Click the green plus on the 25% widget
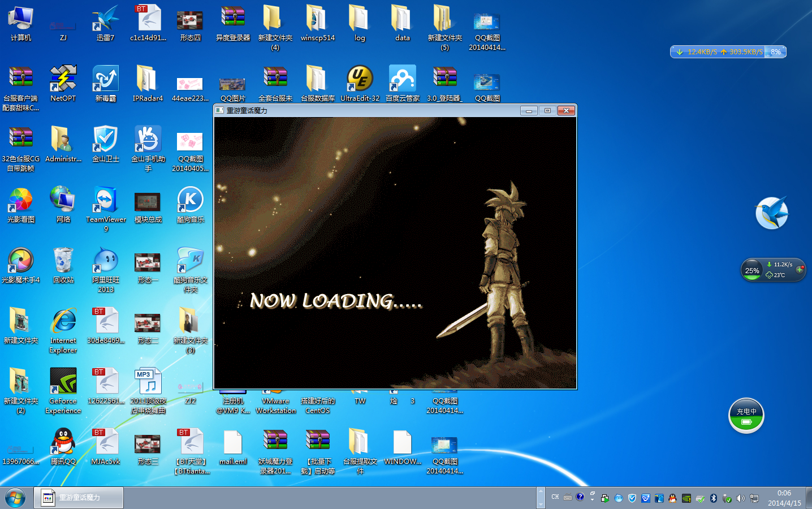812x509 pixels. pyautogui.click(x=800, y=270)
